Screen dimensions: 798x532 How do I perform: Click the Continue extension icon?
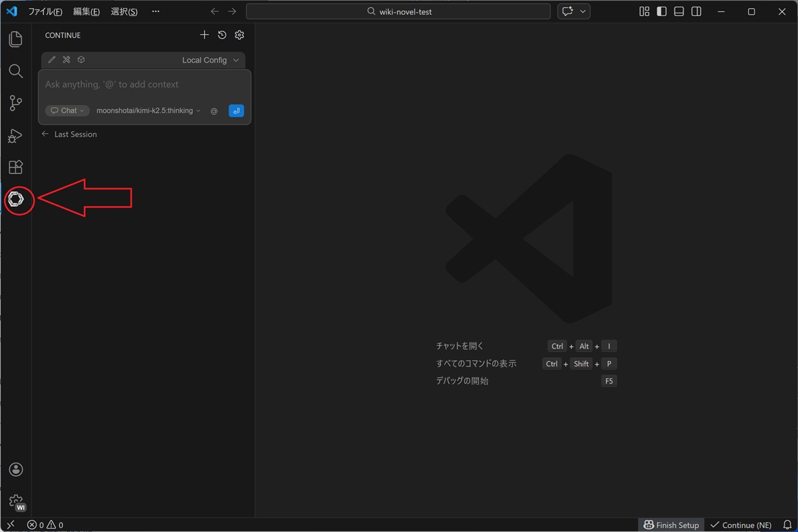[17, 199]
